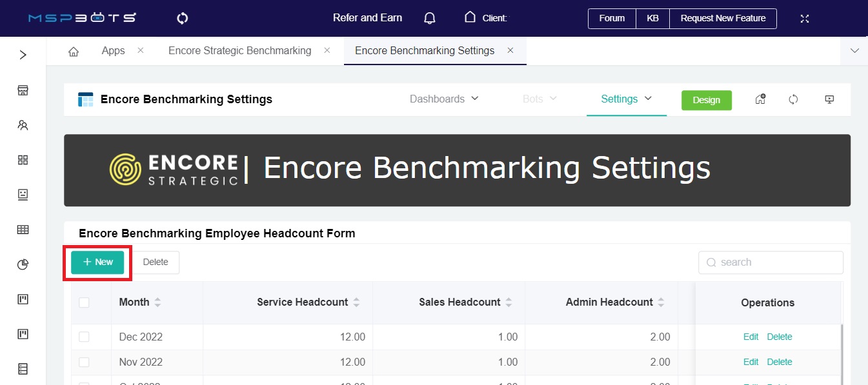Edit the Dec 2022 row
The image size is (868, 385).
point(751,337)
